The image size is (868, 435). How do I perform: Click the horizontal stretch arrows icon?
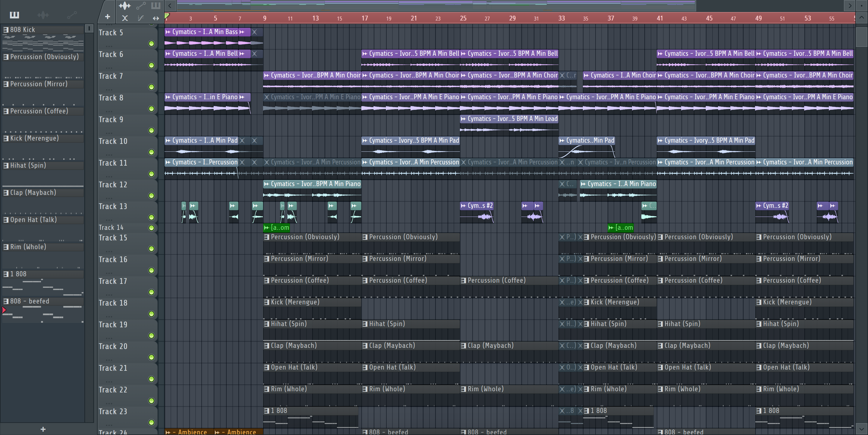point(156,18)
